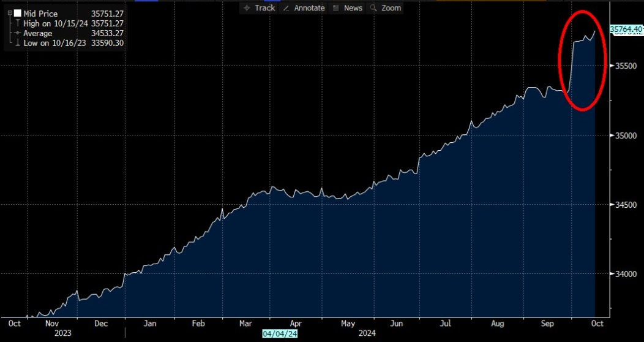Viewport: 644px width, 342px height.
Task: Click the Low marker icon in legend
Action: tap(18, 43)
